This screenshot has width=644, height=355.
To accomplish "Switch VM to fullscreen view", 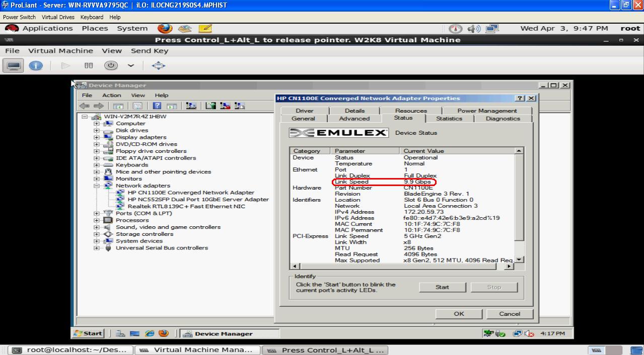I will point(158,65).
